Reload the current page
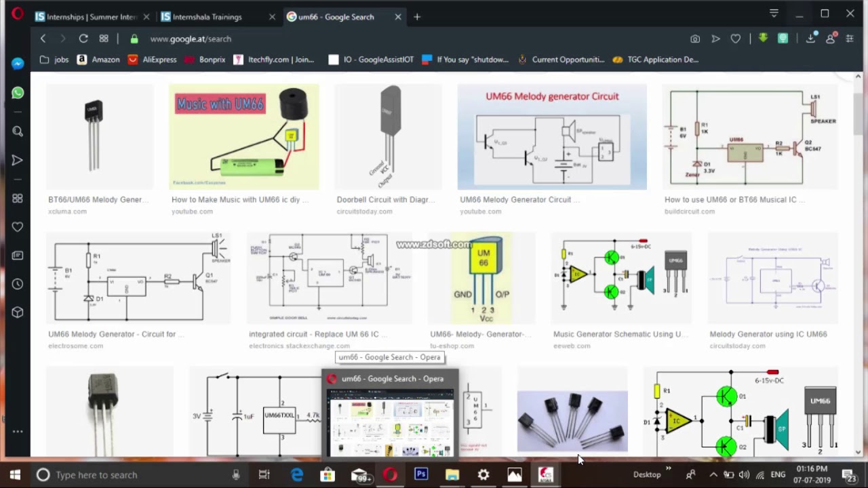The image size is (868, 488). [x=83, y=39]
